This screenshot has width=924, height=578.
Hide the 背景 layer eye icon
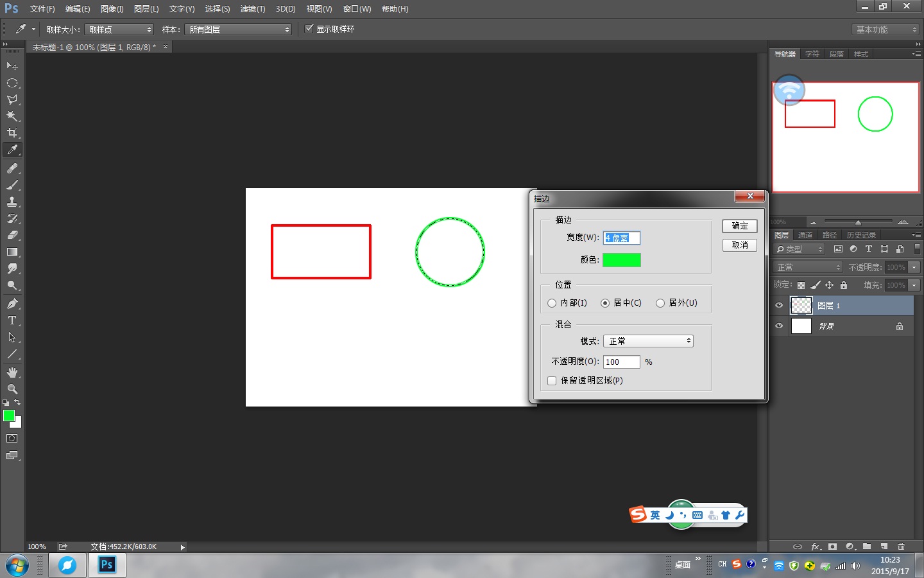point(779,326)
